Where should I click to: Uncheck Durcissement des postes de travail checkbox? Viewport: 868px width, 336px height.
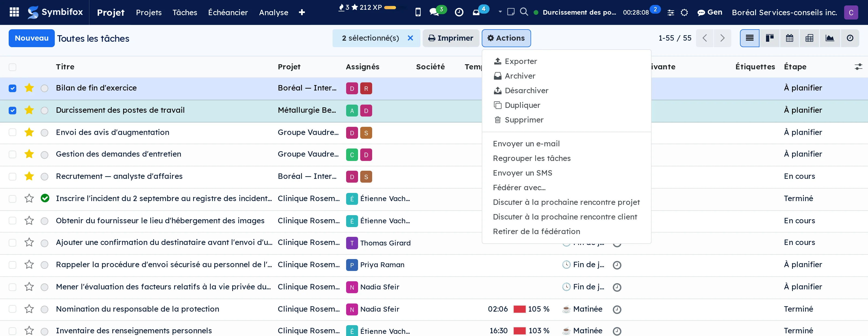pyautogui.click(x=12, y=111)
